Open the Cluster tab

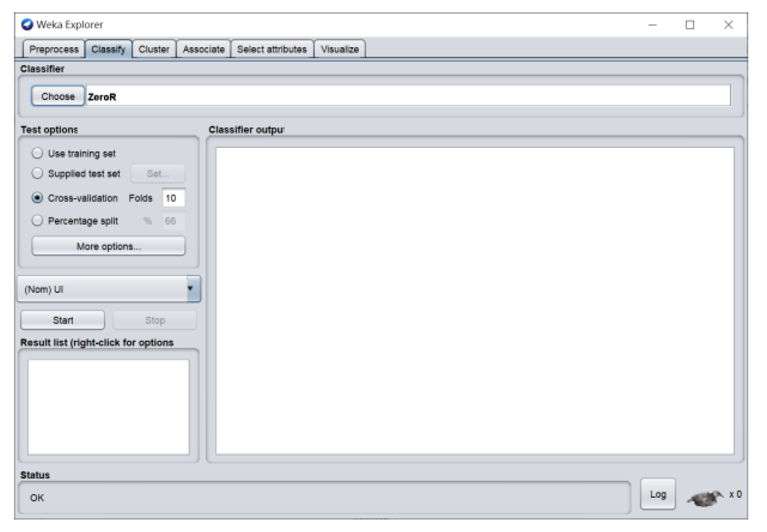pyautogui.click(x=154, y=49)
